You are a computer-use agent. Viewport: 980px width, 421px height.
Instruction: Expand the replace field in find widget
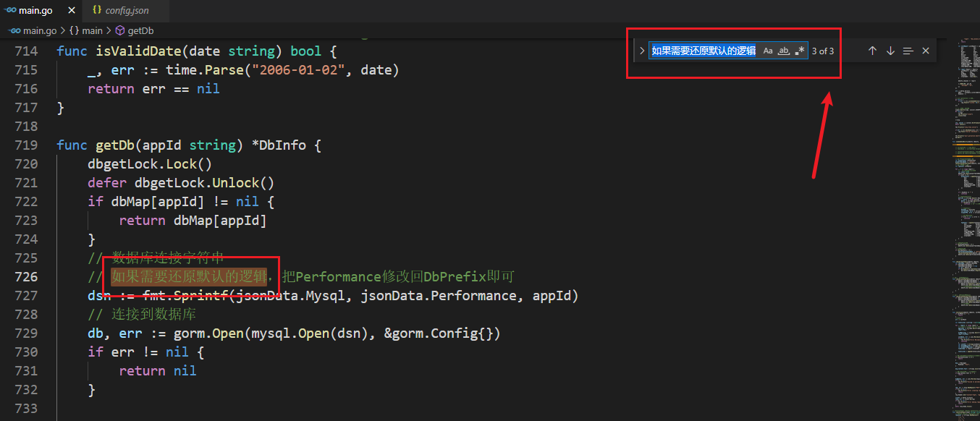(x=641, y=51)
